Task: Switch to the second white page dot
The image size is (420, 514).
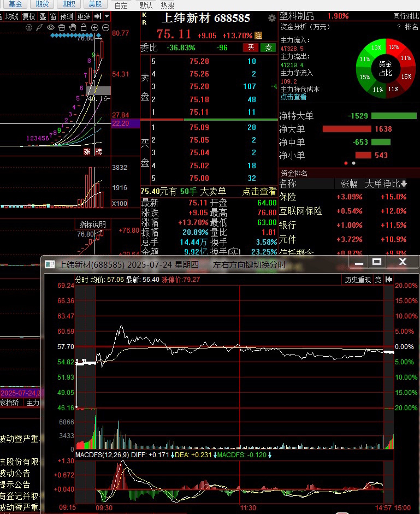Action: (x=353, y=163)
